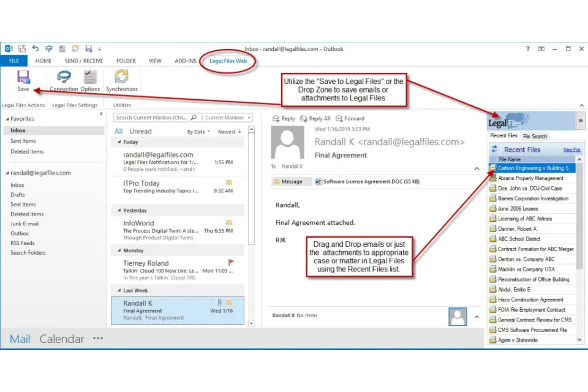
Task: Click the search magnifier in mailbox search
Action: tap(193, 118)
